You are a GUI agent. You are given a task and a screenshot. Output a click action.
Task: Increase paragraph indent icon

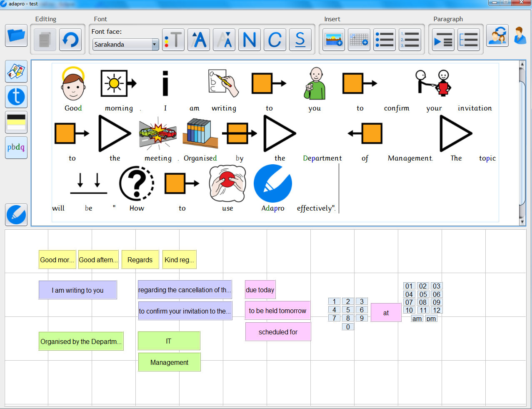click(443, 40)
